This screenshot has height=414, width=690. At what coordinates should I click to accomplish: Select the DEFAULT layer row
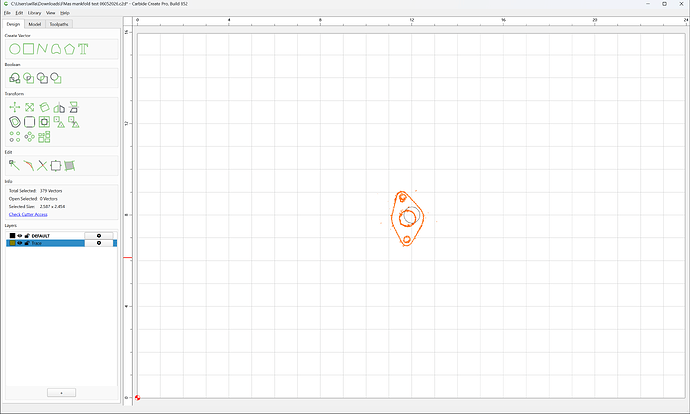(x=61, y=236)
